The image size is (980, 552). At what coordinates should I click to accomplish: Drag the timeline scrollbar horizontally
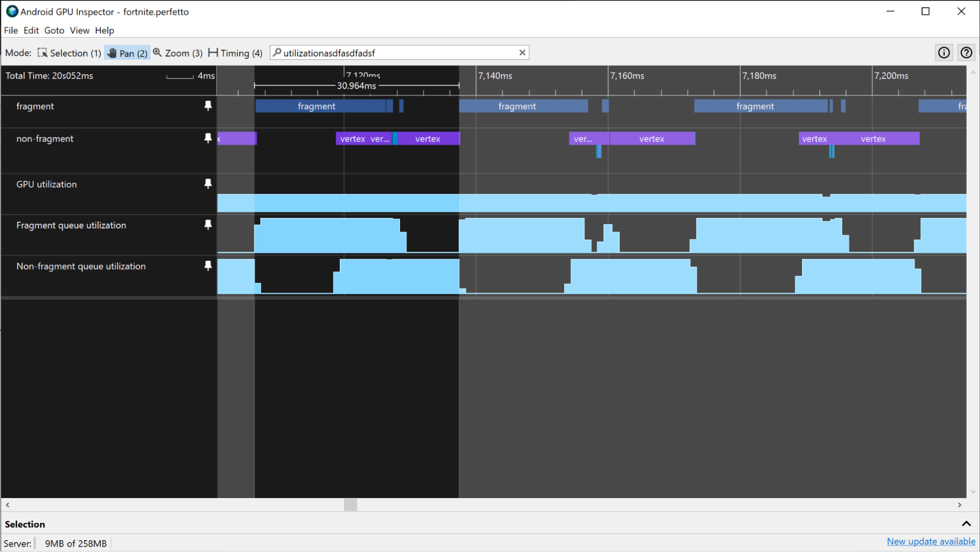click(350, 505)
